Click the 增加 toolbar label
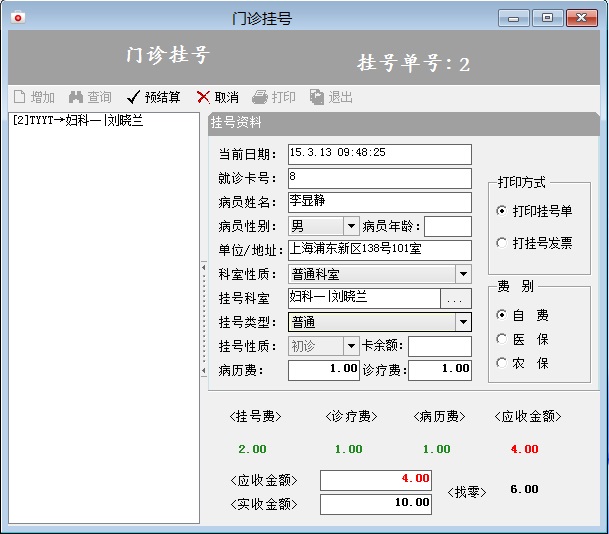 42,97
